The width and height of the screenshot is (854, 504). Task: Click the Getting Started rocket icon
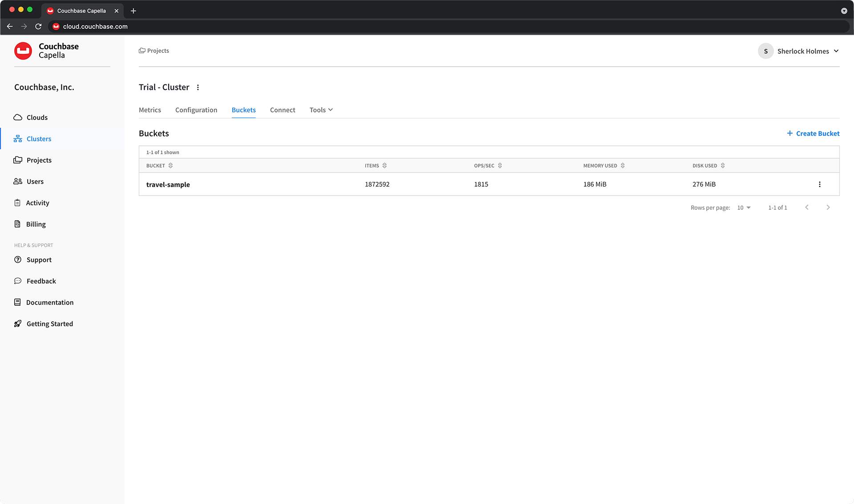pyautogui.click(x=18, y=324)
